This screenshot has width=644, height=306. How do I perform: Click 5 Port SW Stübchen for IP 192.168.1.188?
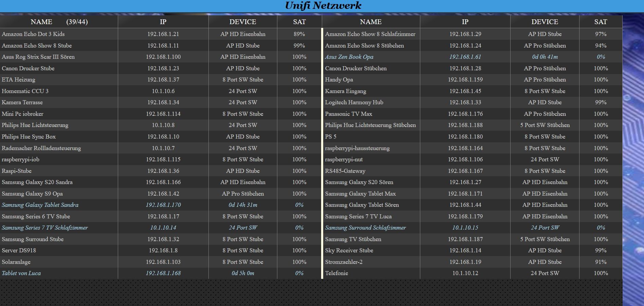(x=545, y=125)
